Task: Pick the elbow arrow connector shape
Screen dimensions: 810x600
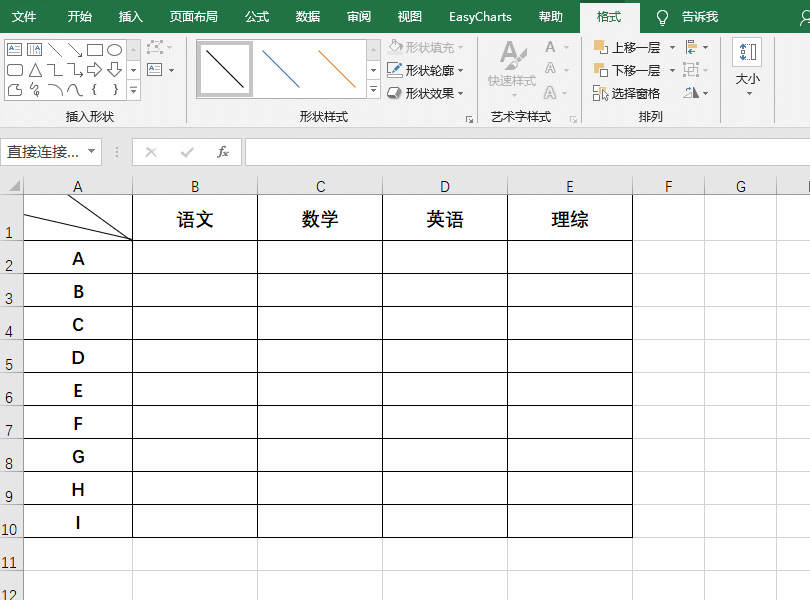Action: tap(75, 70)
